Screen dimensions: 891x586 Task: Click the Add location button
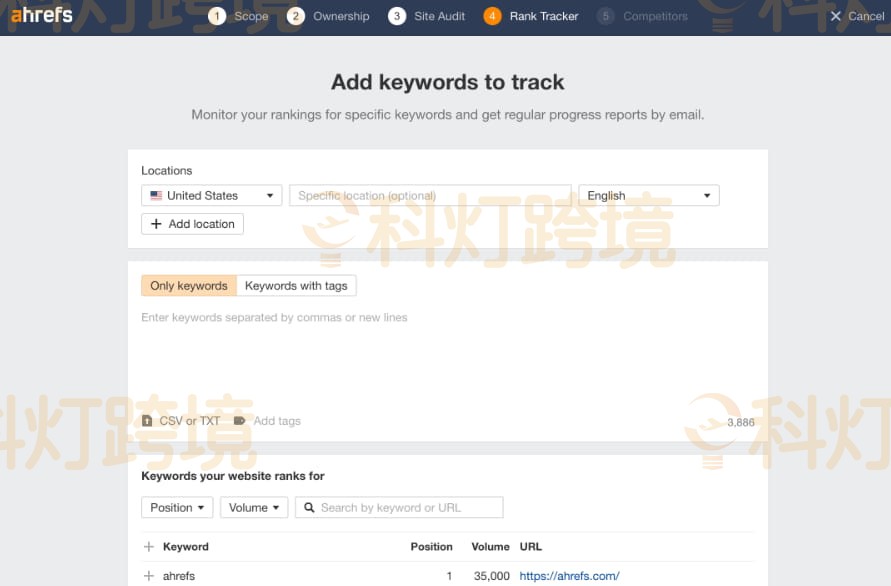coord(192,224)
